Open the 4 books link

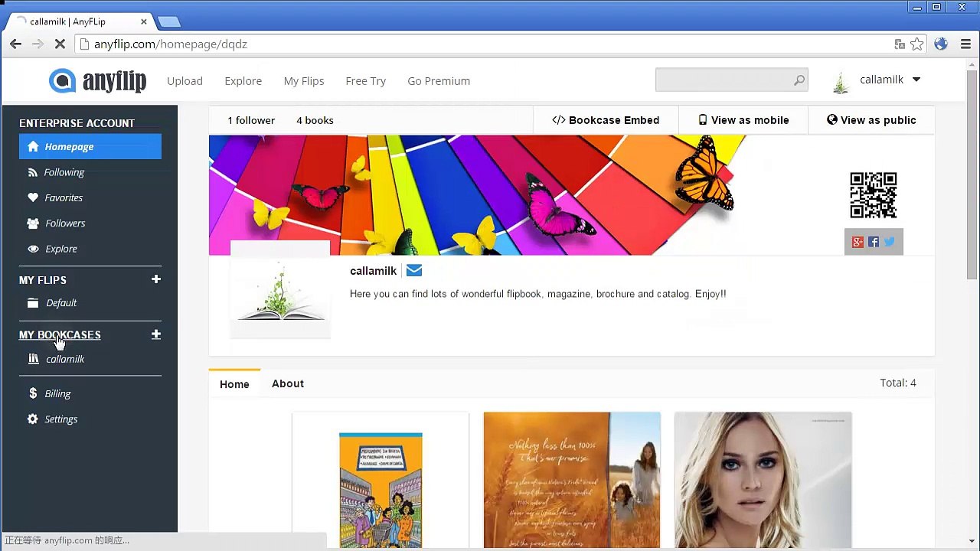click(315, 120)
